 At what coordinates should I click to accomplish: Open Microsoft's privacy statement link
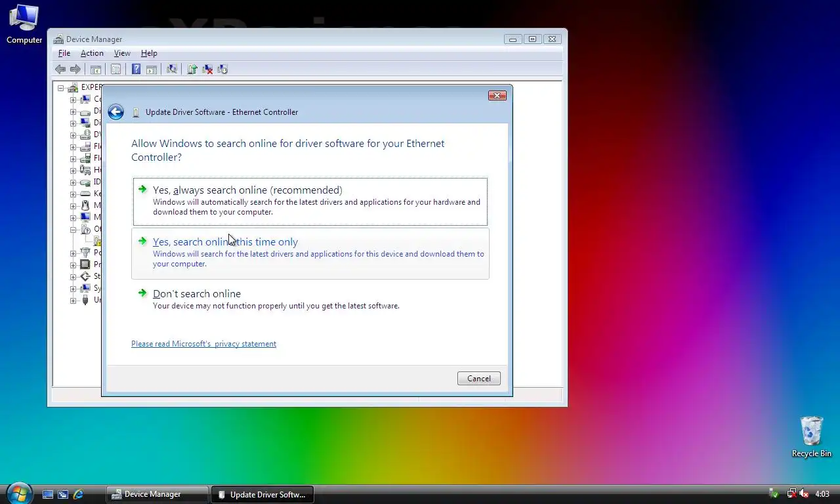tap(203, 344)
